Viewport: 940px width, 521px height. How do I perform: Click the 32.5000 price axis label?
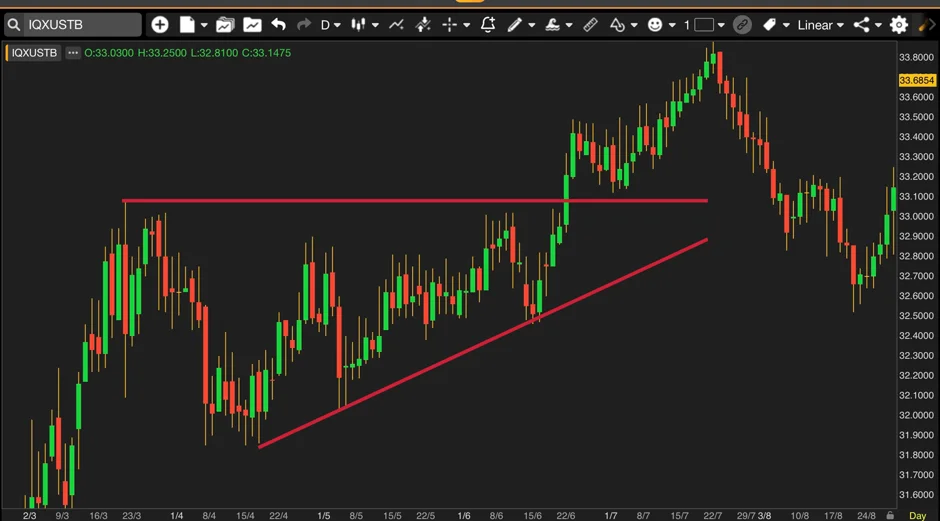point(916,316)
